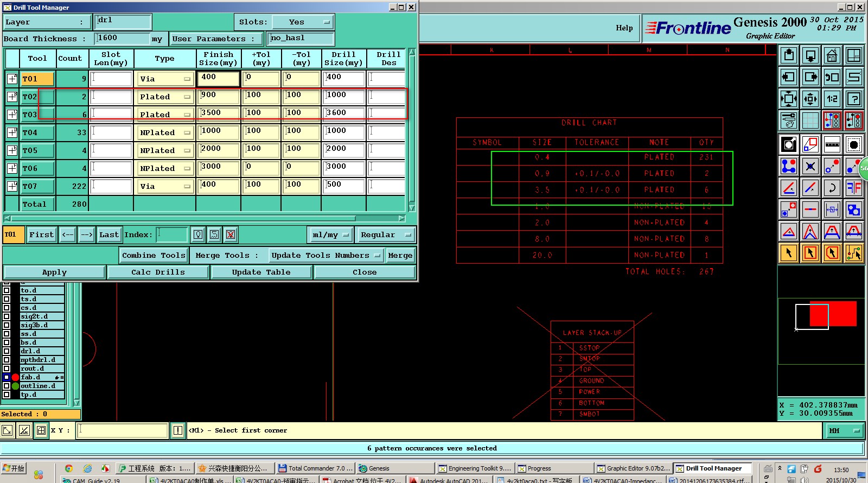Image resolution: width=868 pixels, height=483 pixels.
Task: Toggle the to.d layer checkbox
Action: (x=7, y=290)
